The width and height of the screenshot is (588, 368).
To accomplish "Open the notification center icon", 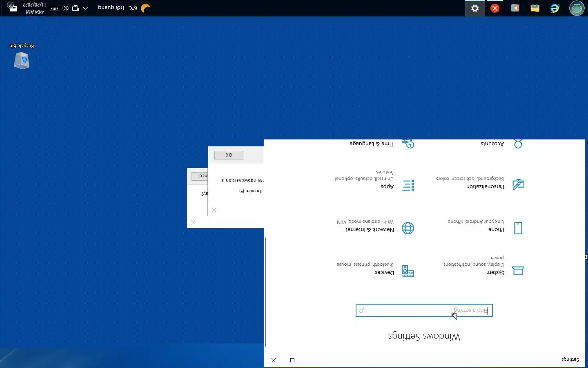I will 12,7.
